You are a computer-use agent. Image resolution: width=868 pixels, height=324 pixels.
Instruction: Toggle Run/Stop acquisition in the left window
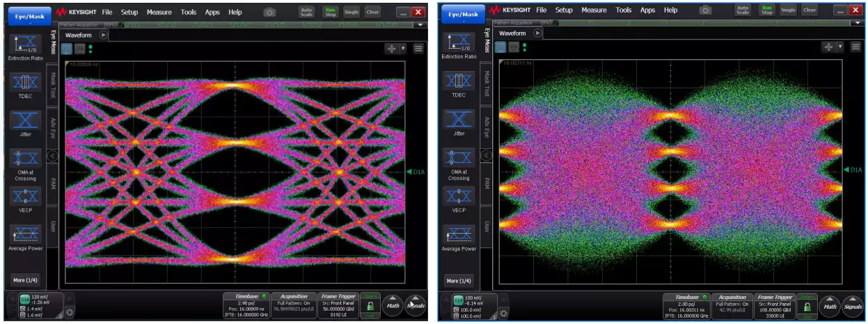329,12
